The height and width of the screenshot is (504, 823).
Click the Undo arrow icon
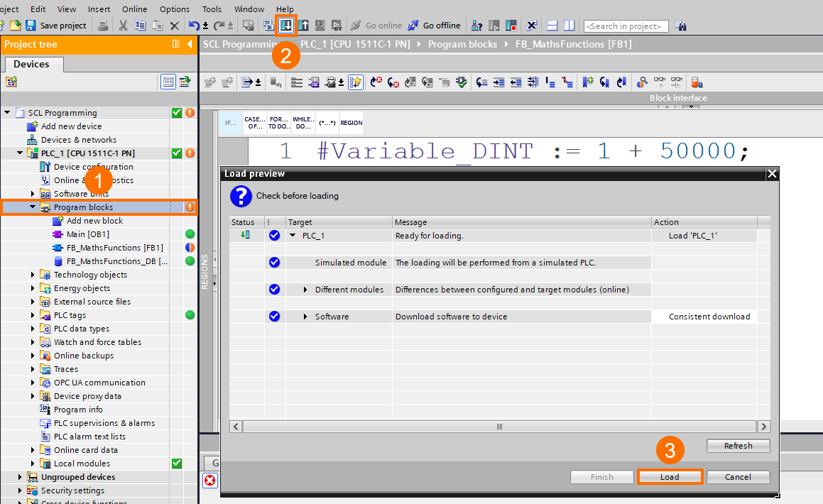click(x=194, y=26)
